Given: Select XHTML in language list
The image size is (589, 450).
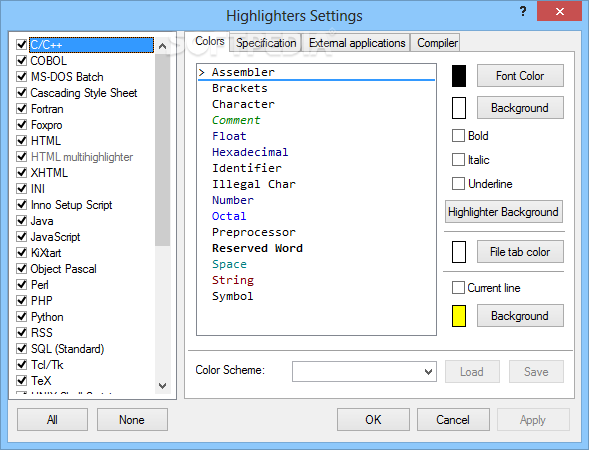Looking at the screenshot, I should tap(49, 172).
